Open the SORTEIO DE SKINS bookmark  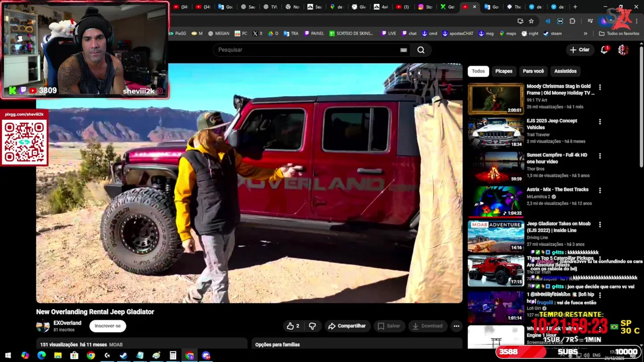click(351, 33)
